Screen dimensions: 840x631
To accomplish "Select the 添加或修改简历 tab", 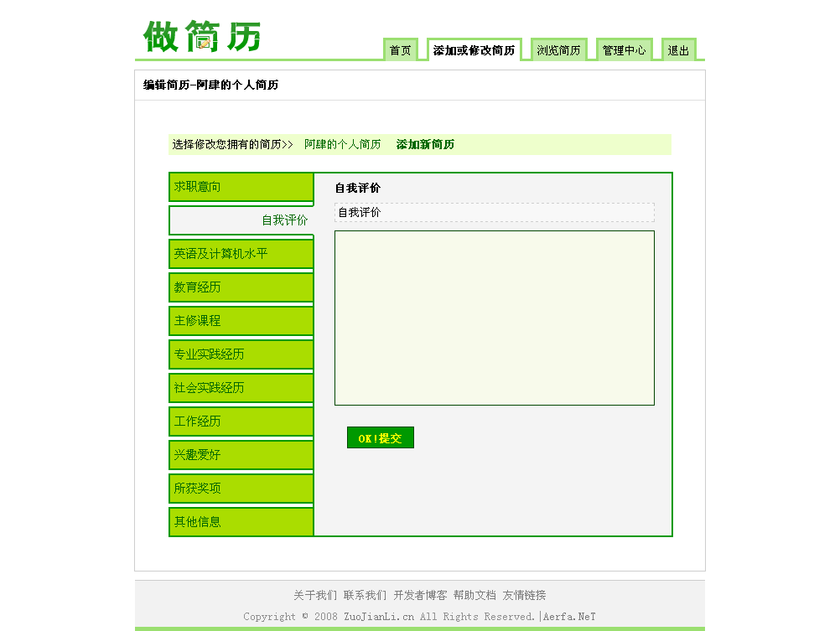I will pyautogui.click(x=474, y=49).
